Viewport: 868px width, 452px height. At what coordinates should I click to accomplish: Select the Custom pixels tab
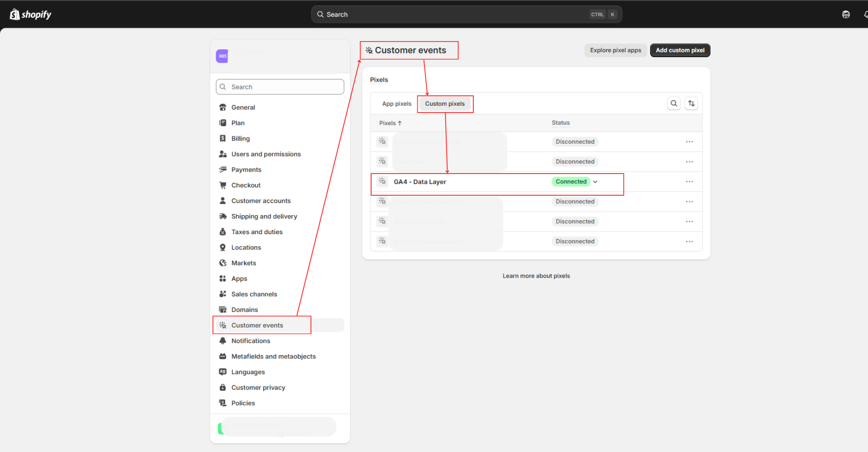tap(445, 104)
